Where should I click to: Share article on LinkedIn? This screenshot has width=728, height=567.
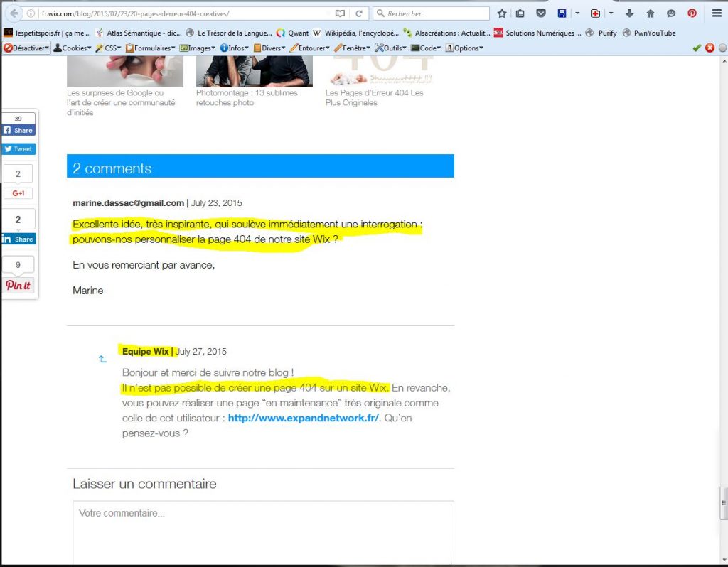click(18, 239)
